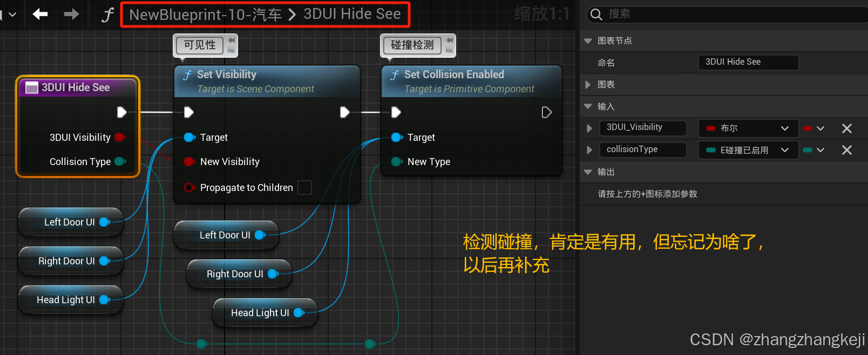Screen dimensions: 868x355
Task: Select the 3DUI Hide See breadcrumb
Action: pyautogui.click(x=352, y=14)
